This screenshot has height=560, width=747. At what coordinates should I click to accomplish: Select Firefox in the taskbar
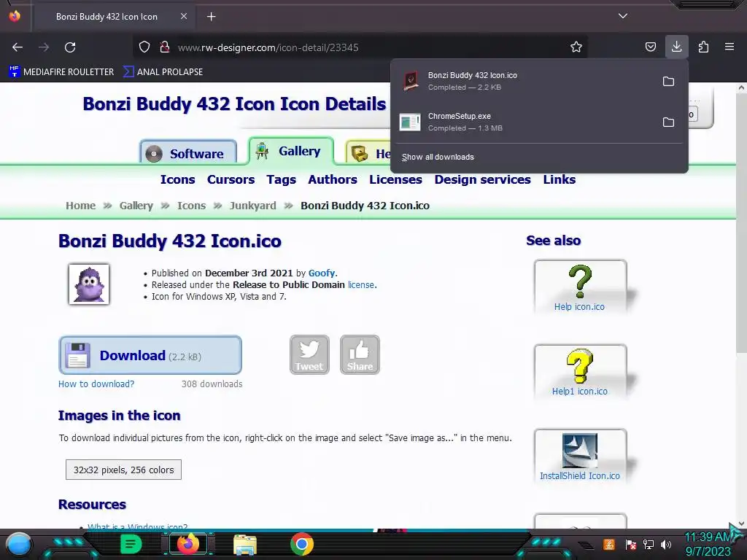point(188,544)
